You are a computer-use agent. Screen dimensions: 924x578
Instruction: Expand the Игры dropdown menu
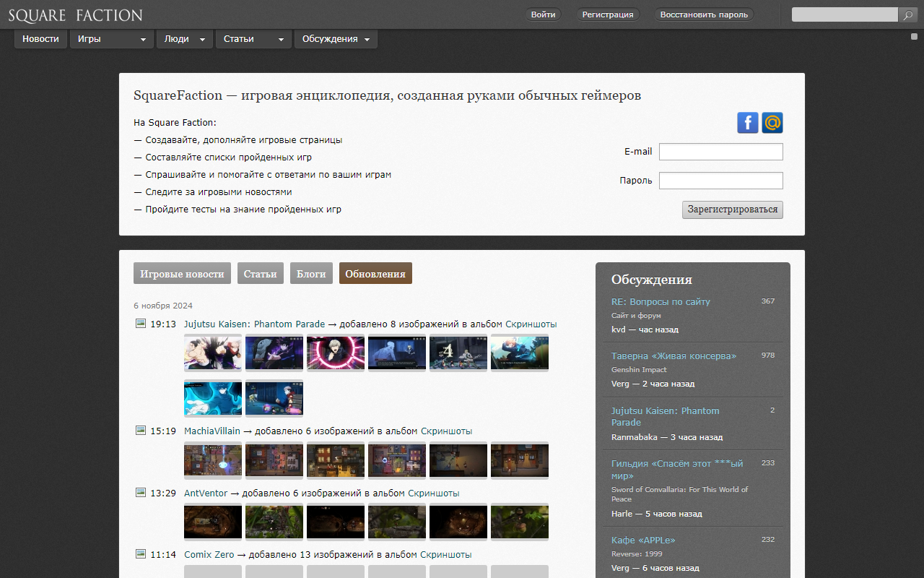[x=111, y=39]
